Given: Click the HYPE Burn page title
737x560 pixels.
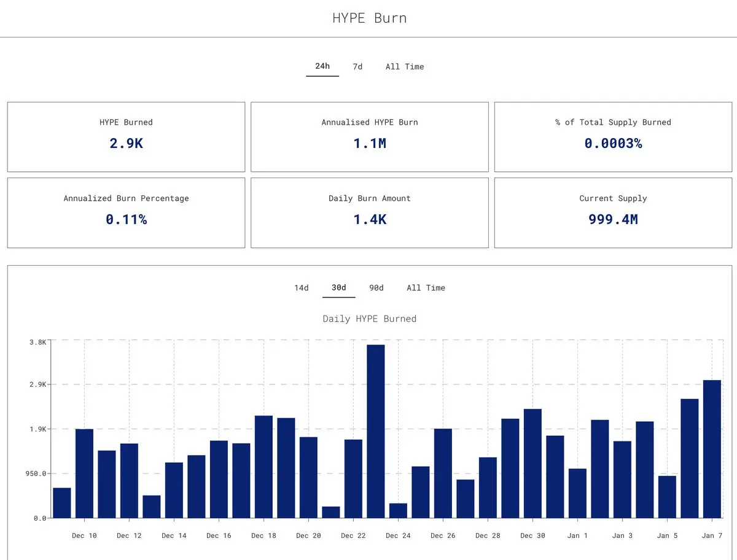Looking at the screenshot, I should (x=370, y=18).
